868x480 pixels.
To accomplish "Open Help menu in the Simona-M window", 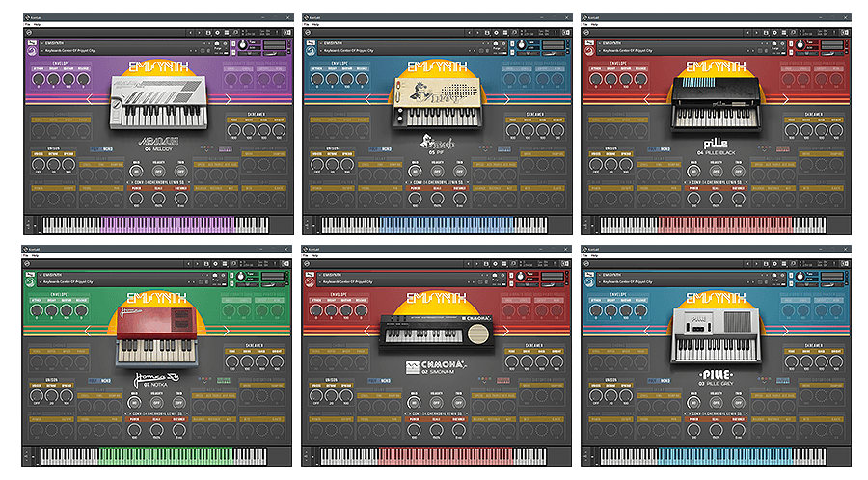I will (x=314, y=255).
